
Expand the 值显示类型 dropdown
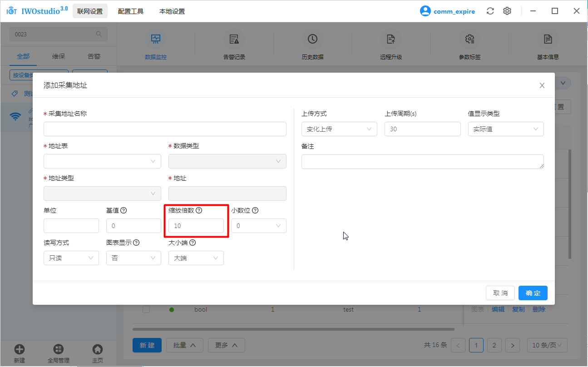coord(505,129)
